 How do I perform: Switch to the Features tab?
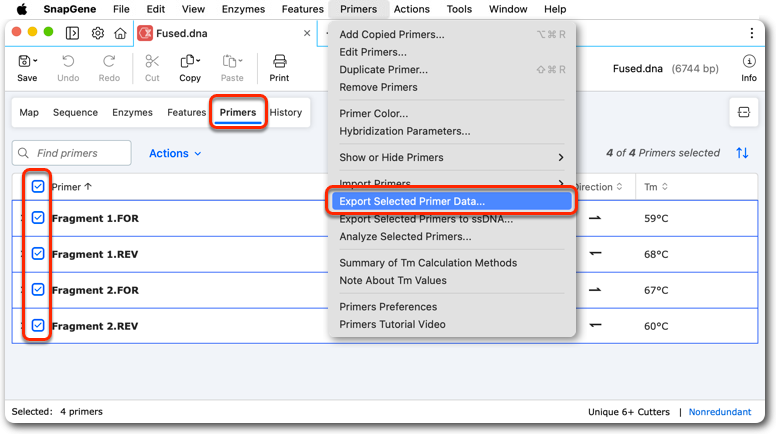tap(187, 112)
